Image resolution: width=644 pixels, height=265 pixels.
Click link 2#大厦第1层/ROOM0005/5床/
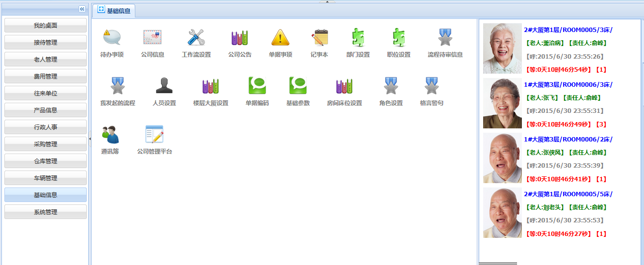click(568, 194)
